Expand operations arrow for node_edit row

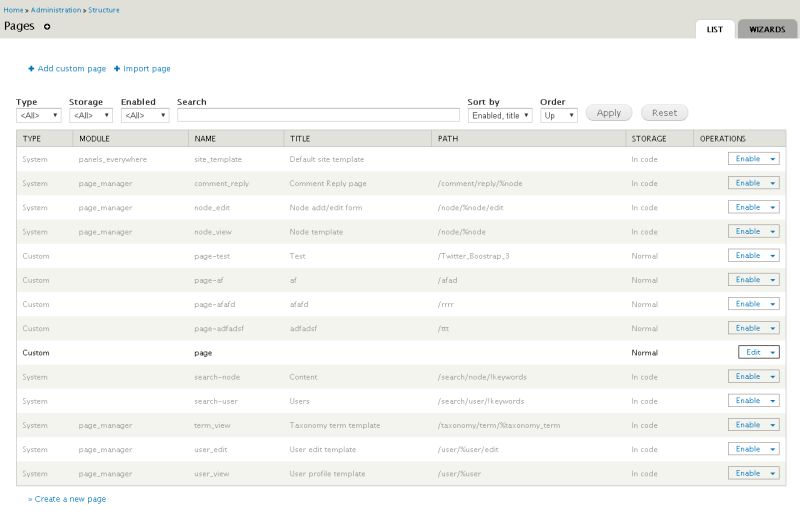point(772,208)
